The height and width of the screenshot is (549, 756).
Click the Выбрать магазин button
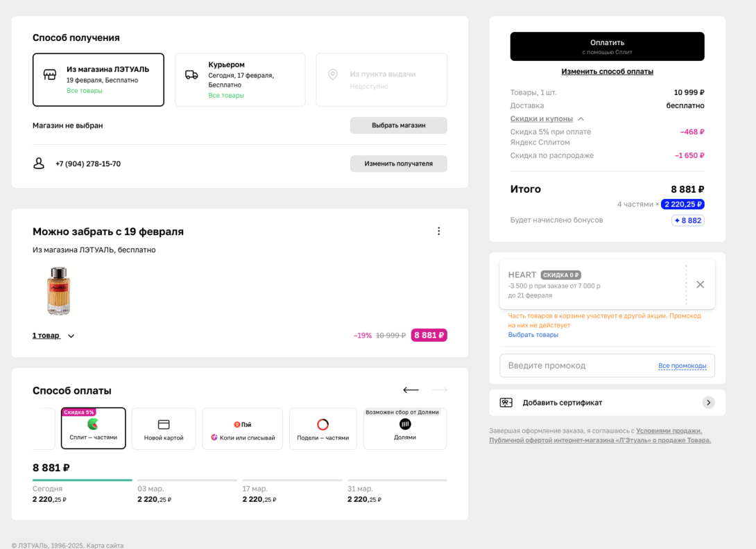(x=398, y=125)
